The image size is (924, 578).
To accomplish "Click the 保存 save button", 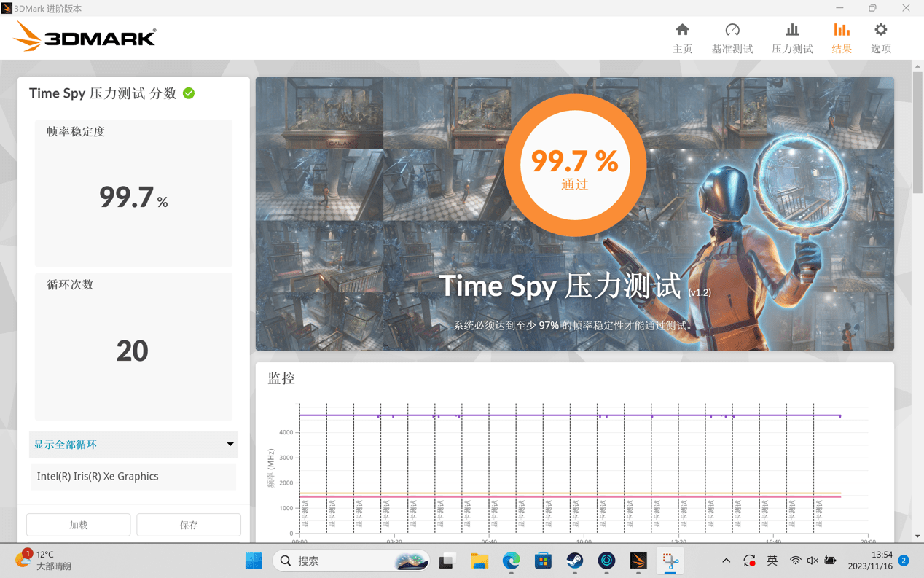I will (189, 525).
